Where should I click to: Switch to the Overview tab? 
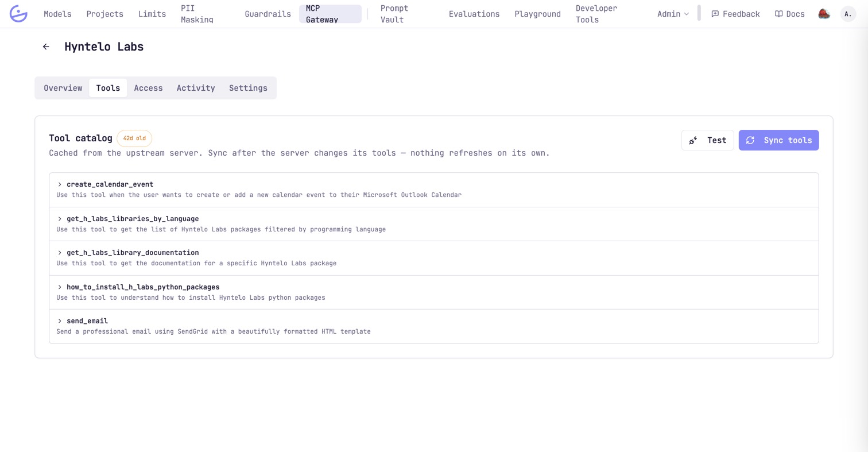click(x=63, y=88)
